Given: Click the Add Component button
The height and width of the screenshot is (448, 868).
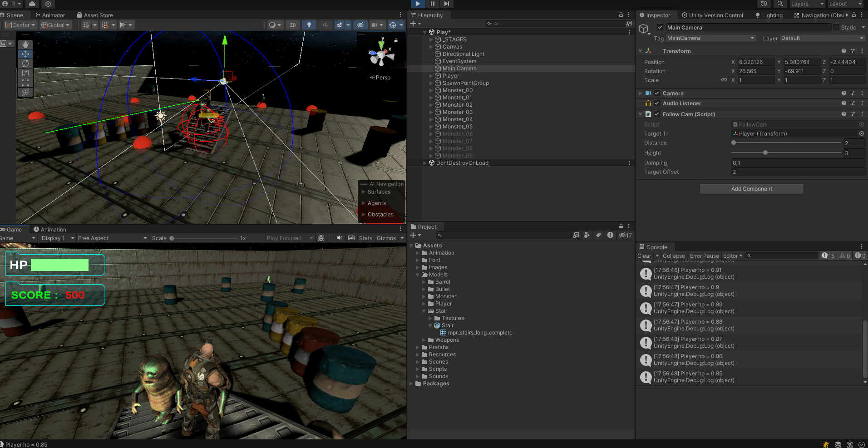Looking at the screenshot, I should (x=752, y=189).
